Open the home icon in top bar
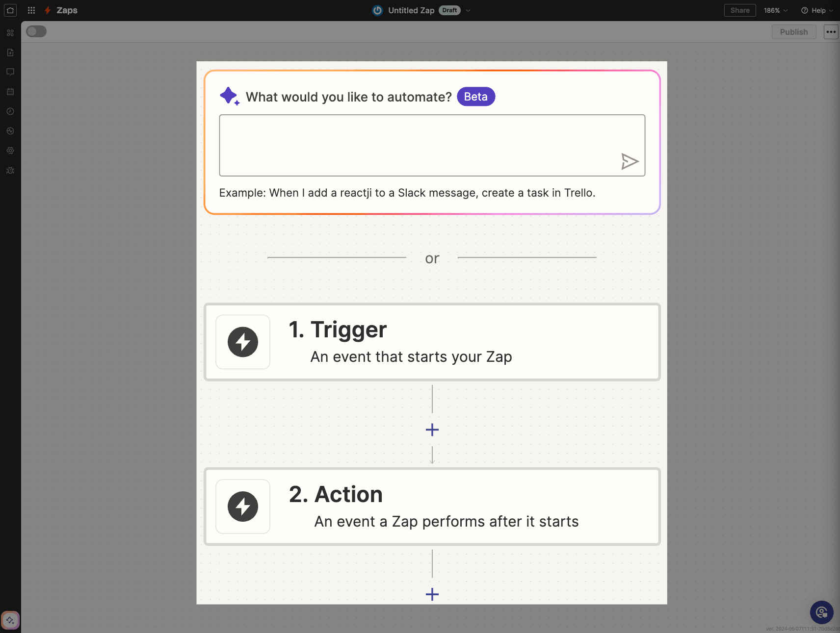Screen dimensions: 840x633 click(10, 10)
